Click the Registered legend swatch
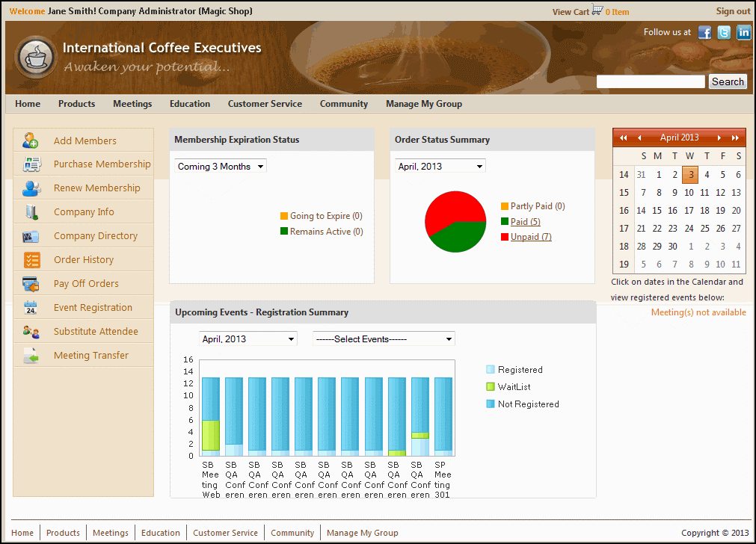This screenshot has width=756, height=544. (491, 370)
